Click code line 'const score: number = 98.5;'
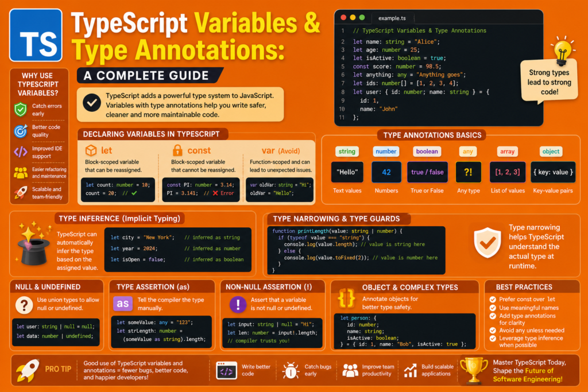 coord(396,67)
